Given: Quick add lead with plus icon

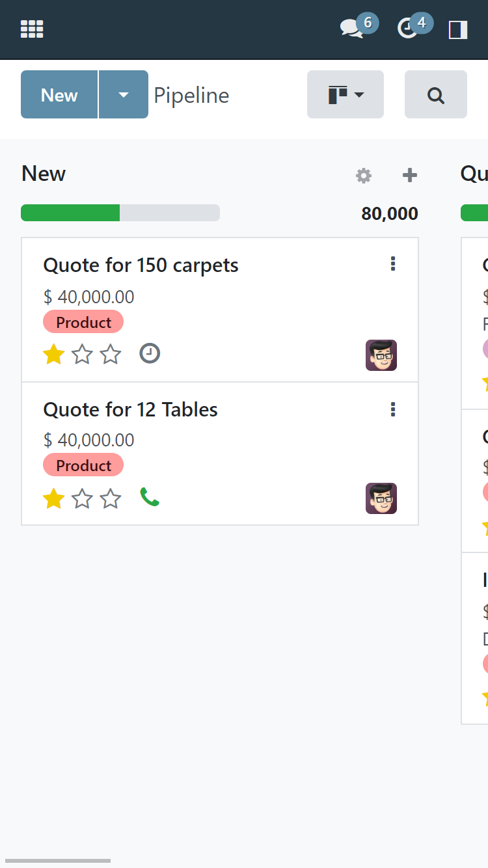Looking at the screenshot, I should (409, 175).
